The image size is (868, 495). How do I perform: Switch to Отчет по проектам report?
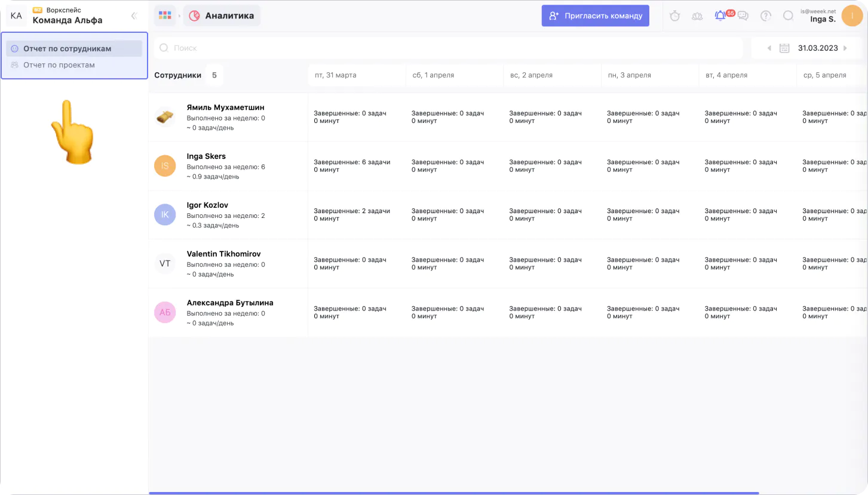(59, 65)
